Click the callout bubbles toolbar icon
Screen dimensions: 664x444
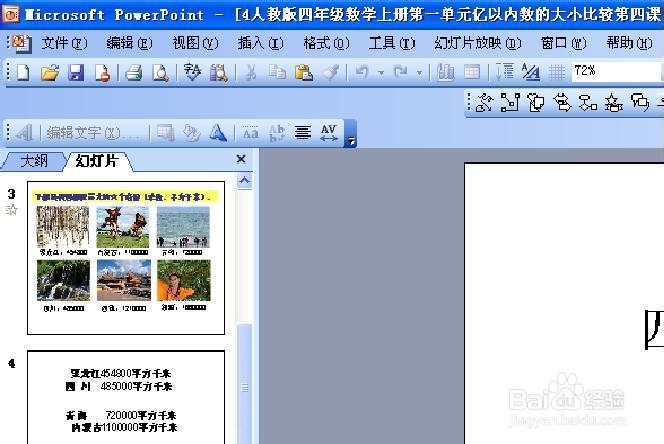click(640, 103)
